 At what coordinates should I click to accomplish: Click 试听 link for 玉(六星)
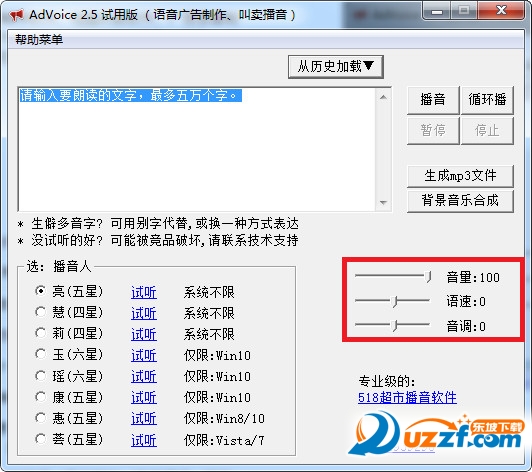[x=144, y=355]
